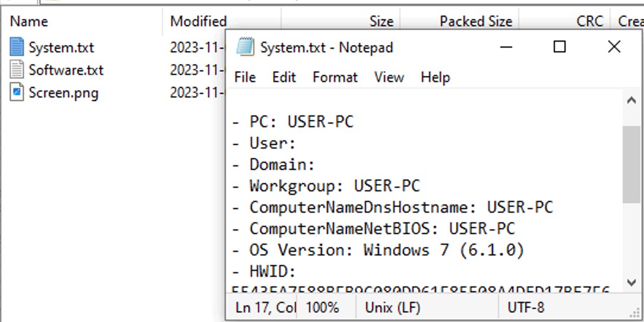Minimize the Notepad window

[506, 47]
